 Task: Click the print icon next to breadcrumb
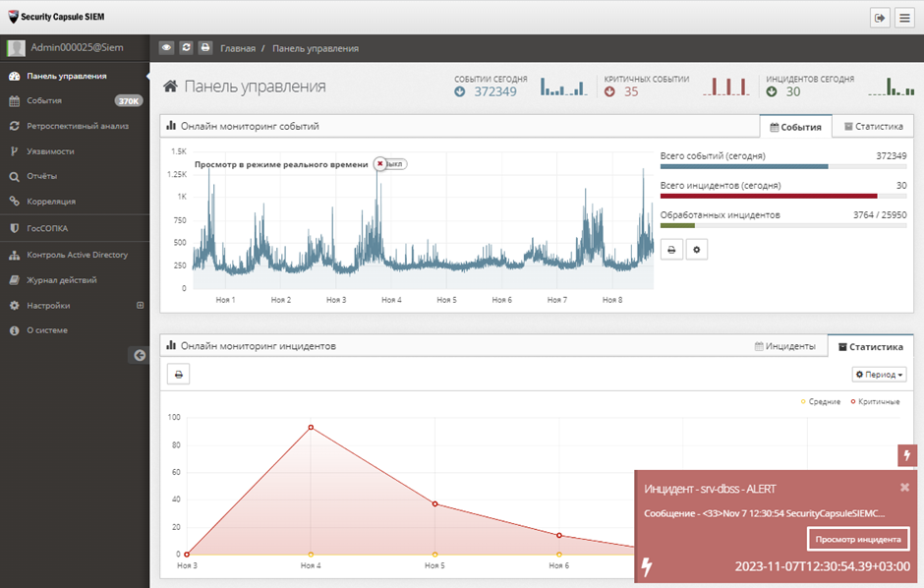(204, 47)
